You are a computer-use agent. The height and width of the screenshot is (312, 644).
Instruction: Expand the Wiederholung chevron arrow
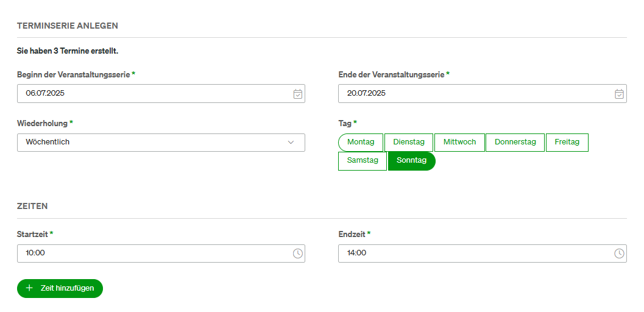click(x=291, y=143)
